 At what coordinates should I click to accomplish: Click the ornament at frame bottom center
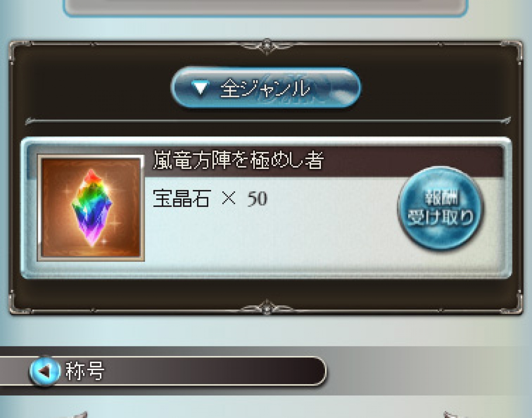pyautogui.click(x=266, y=308)
